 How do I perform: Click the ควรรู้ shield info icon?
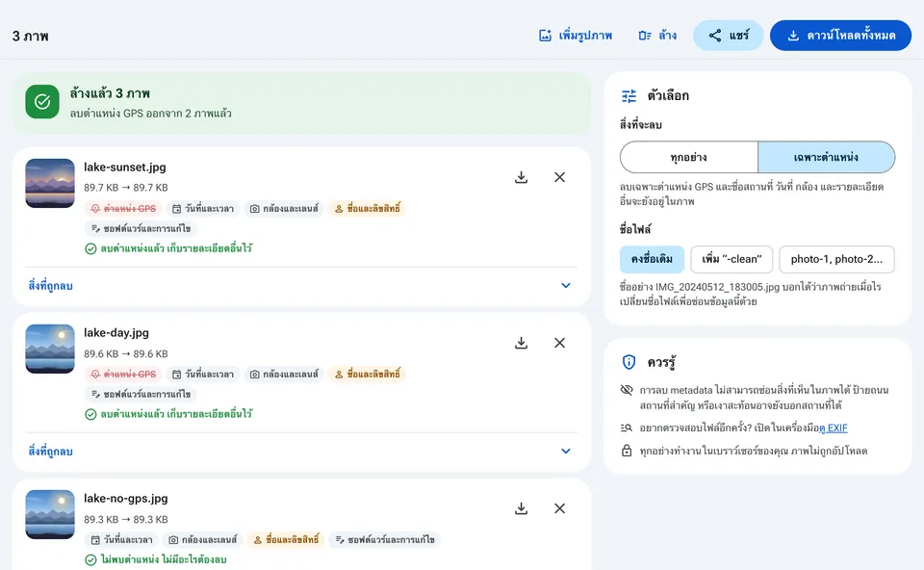tap(629, 362)
